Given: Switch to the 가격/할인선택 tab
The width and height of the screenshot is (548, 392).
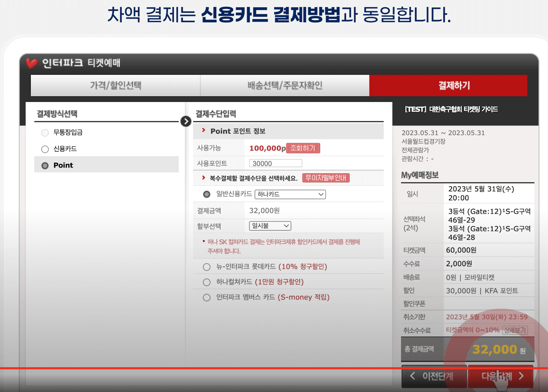Looking at the screenshot, I should click(x=115, y=85).
